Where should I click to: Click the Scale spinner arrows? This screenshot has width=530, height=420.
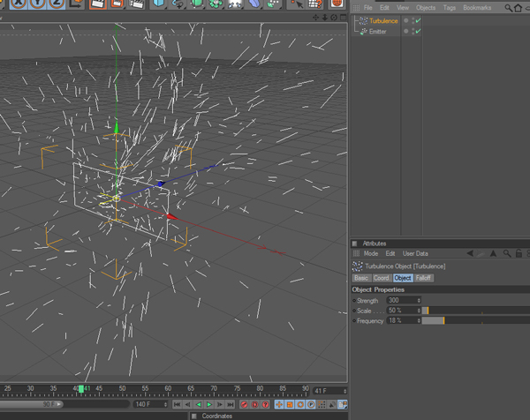(x=419, y=311)
